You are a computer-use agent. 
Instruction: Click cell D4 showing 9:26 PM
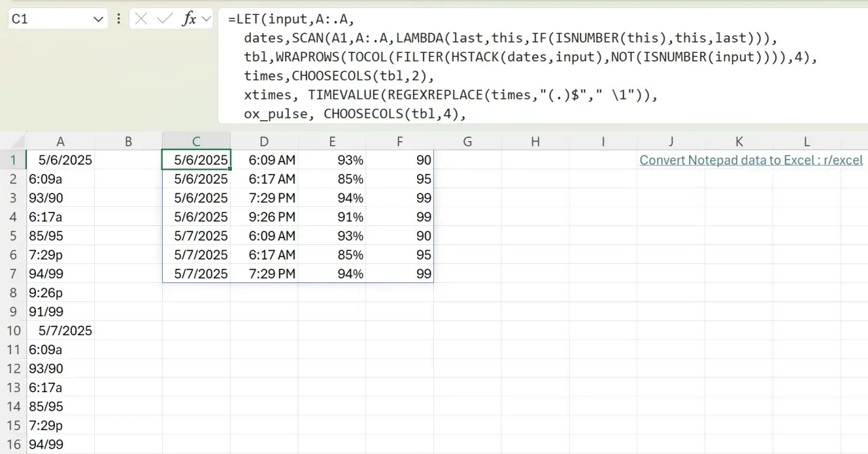coord(264,217)
